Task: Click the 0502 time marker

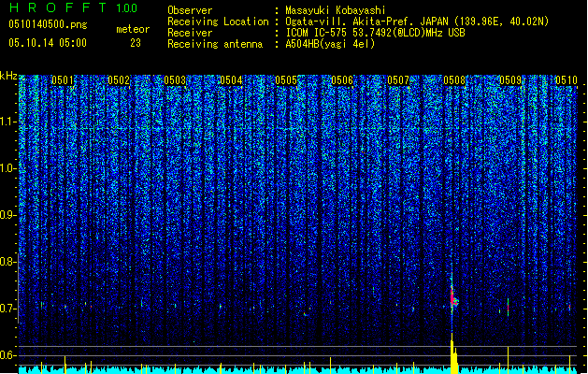Action: coord(119,80)
